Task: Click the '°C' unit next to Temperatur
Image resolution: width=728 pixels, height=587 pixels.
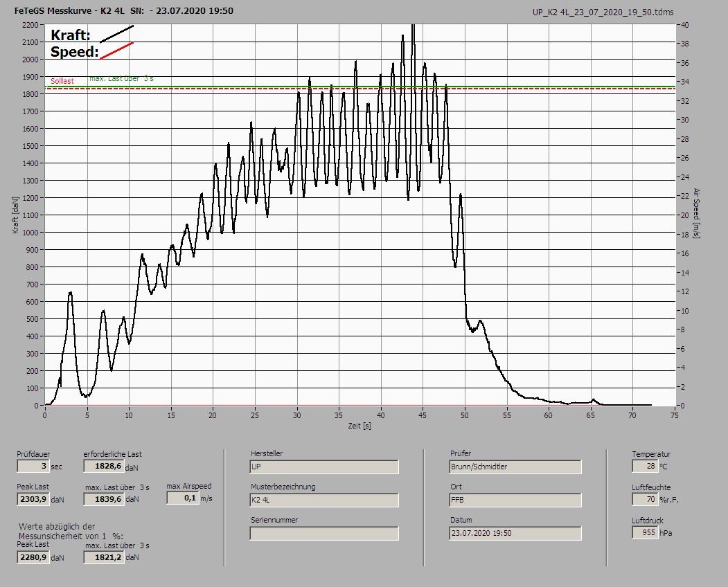Action: pos(664,467)
